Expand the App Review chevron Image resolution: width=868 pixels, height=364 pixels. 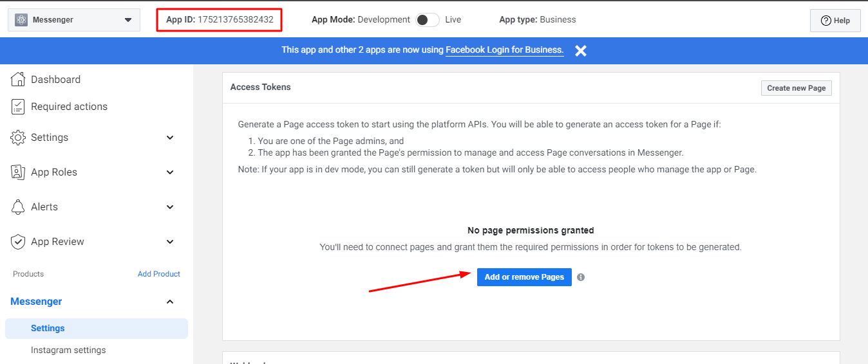coord(170,242)
